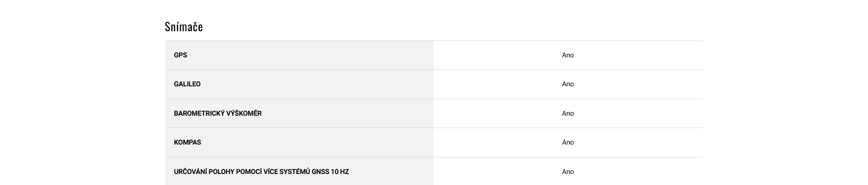The width and height of the screenshot is (868, 185).
Task: Click the GNSS text in last row
Action: [x=320, y=172]
